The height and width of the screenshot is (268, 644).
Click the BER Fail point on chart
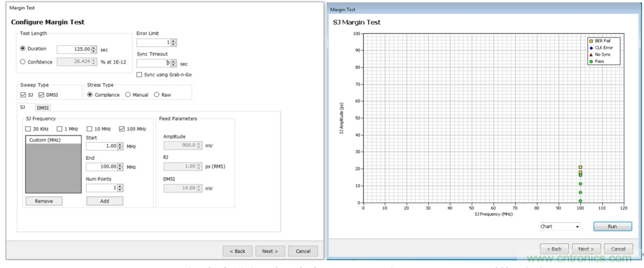tap(580, 167)
